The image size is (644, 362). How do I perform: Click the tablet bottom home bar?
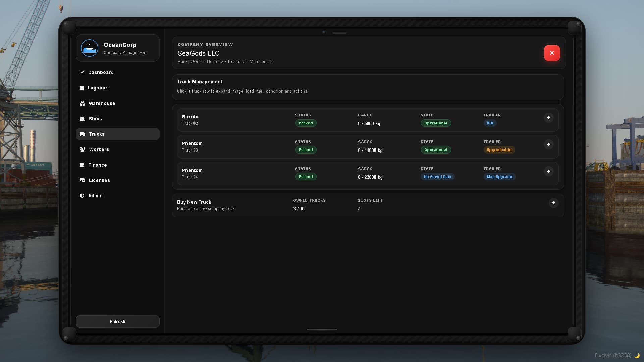pyautogui.click(x=322, y=329)
